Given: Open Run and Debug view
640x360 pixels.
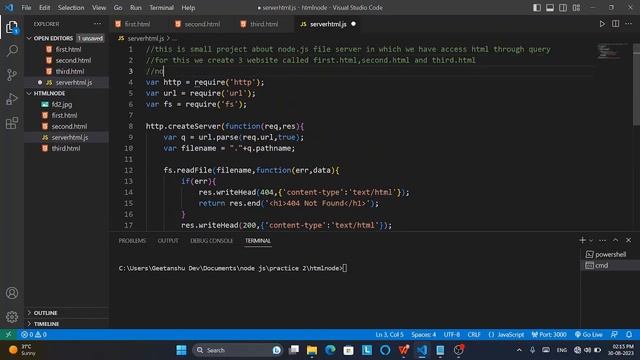Looking at the screenshot, I should 12,99.
